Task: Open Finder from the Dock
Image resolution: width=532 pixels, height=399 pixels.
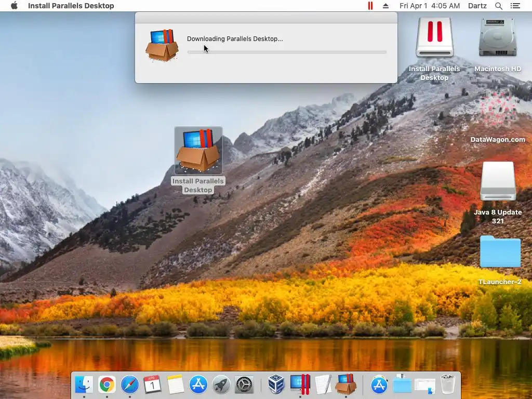Action: coord(84,384)
